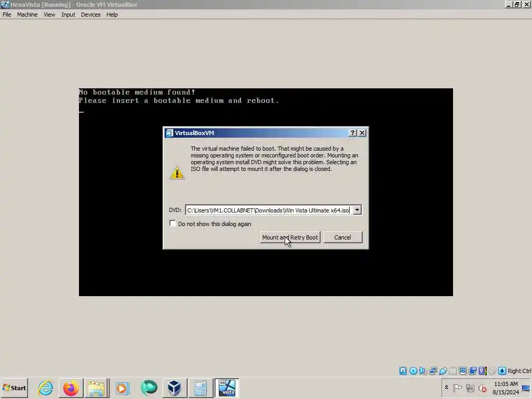Viewport: 532px width, 399px height.
Task: Open the optical disk status icon
Action: click(x=413, y=371)
